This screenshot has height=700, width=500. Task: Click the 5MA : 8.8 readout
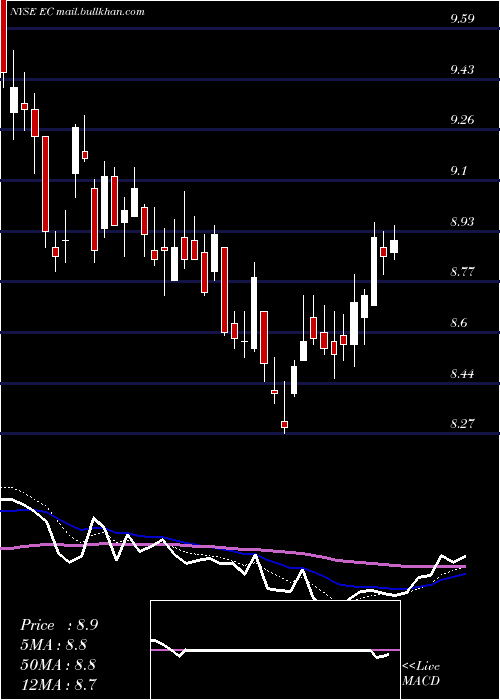point(54,645)
